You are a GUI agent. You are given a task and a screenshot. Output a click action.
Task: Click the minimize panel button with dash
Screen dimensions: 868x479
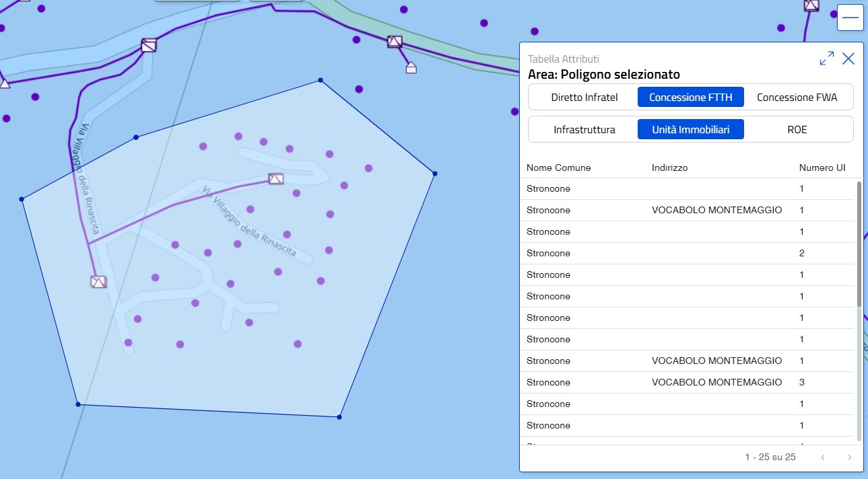(x=850, y=18)
